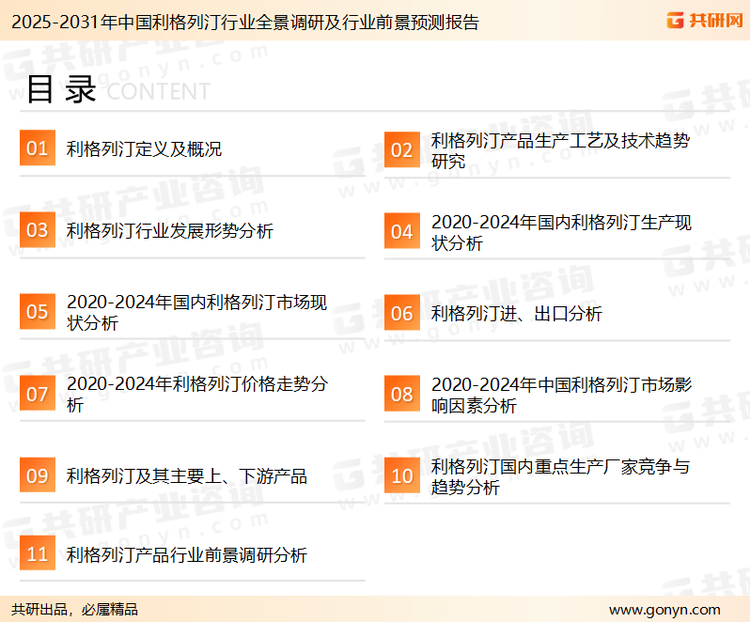
Task: Open chapter 2020-2024年国内利格列汀市场现状分析
Action: [197, 312]
